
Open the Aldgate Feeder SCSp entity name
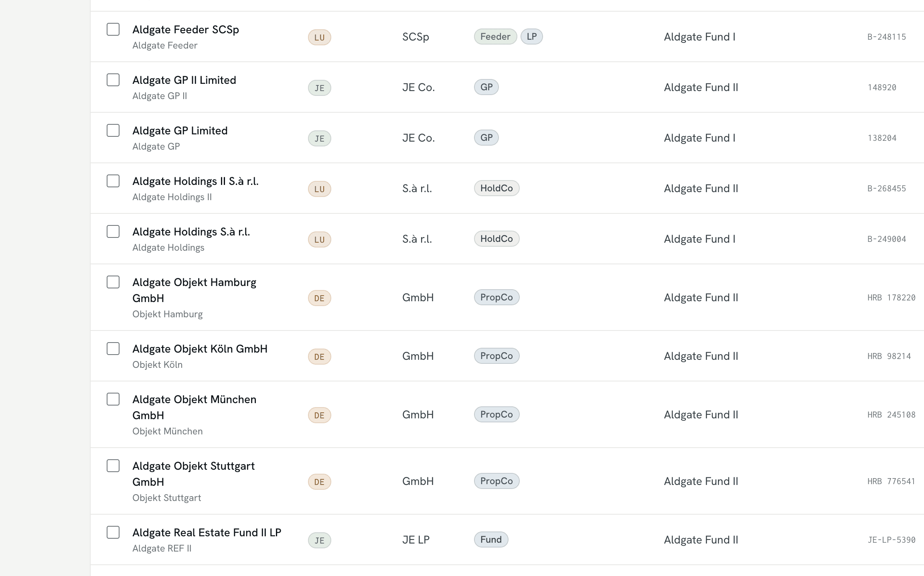(x=186, y=30)
